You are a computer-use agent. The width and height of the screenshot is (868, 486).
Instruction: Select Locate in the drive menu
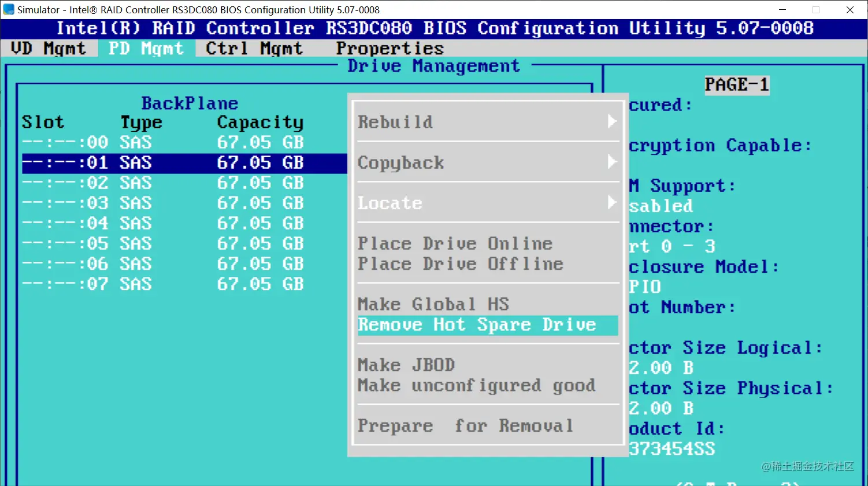coord(390,203)
